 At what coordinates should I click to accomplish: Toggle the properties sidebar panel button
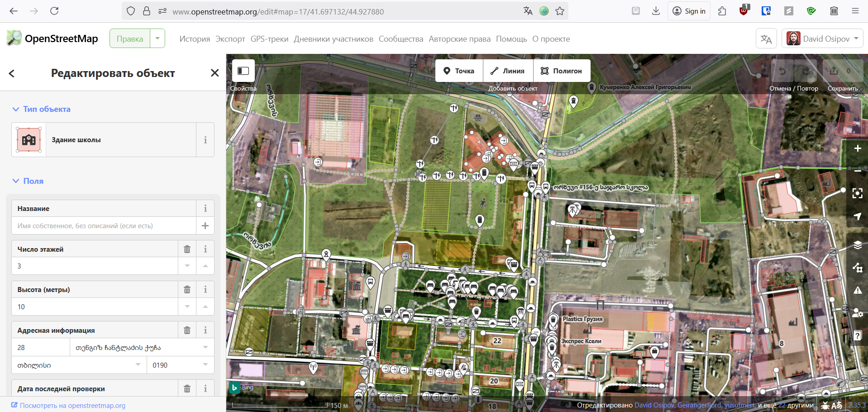[243, 71]
